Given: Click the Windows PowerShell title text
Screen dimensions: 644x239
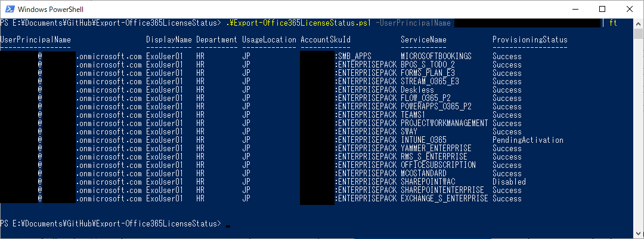Looking at the screenshot, I should [x=51, y=9].
